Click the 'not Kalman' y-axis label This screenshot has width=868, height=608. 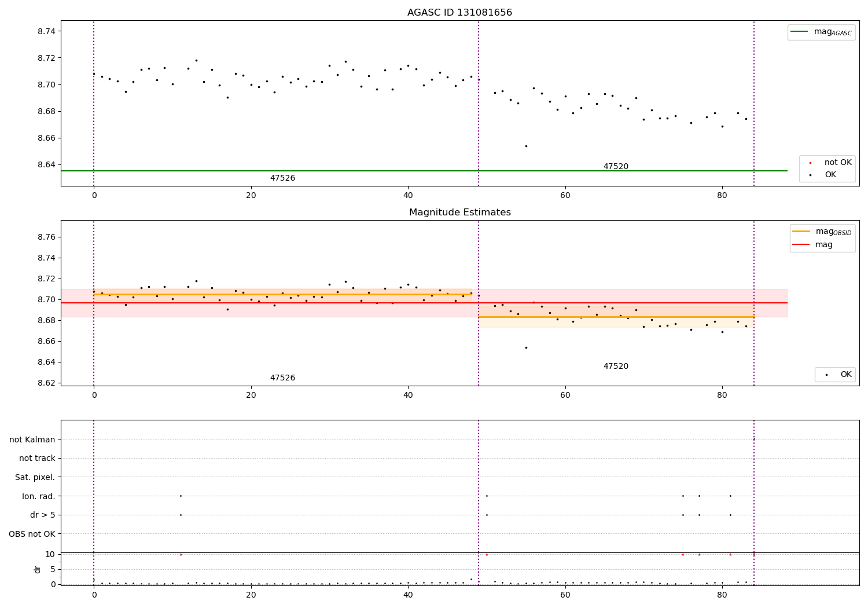(32, 440)
